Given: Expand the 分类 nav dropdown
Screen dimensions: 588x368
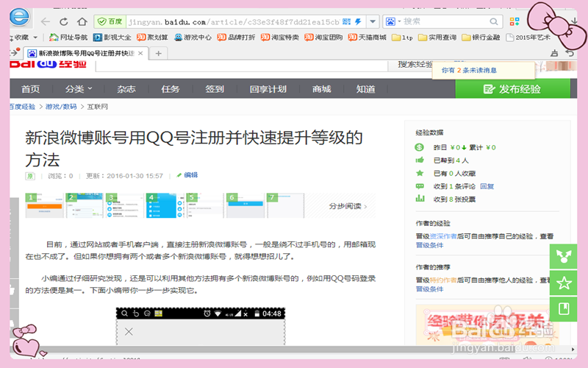Looking at the screenshot, I should (x=79, y=89).
